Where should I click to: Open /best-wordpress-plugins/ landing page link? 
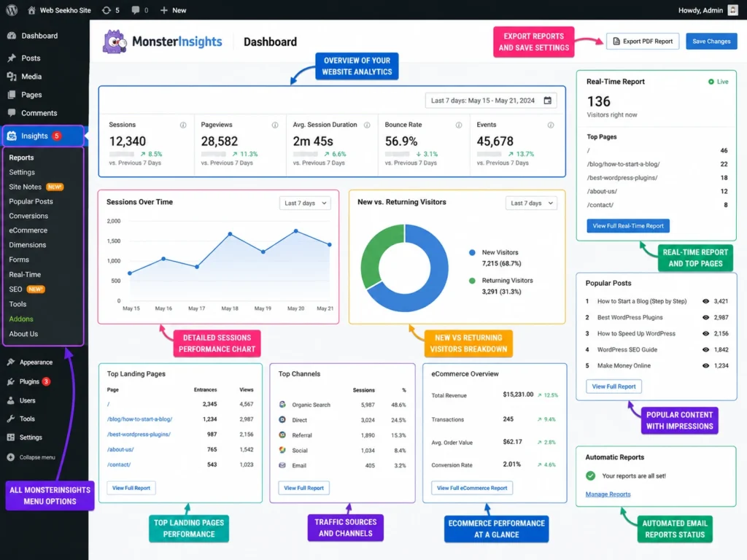139,435
